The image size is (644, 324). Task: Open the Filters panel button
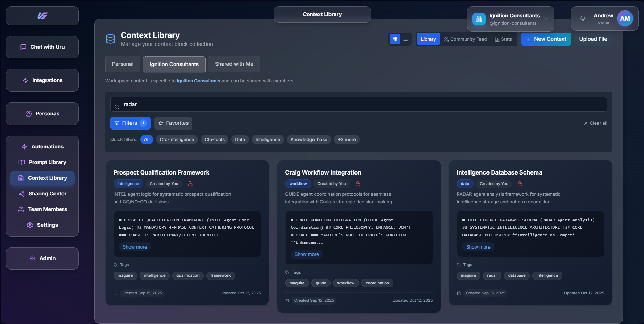tap(130, 123)
